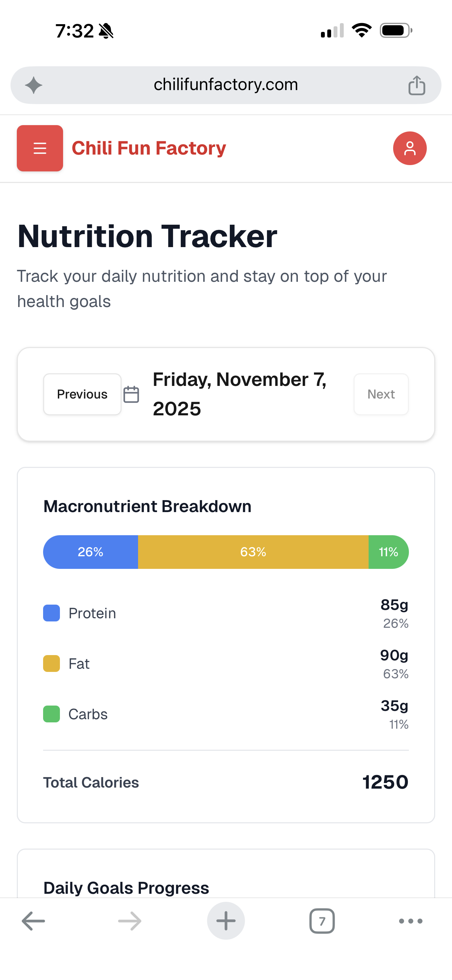
Task: Click the Friday, November 7, 2025 date
Action: tap(240, 394)
